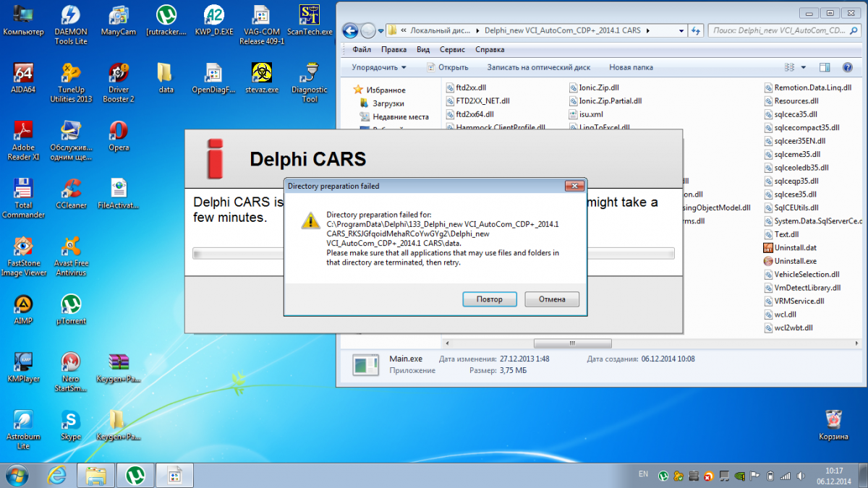Click the Windows Start button

[17, 475]
